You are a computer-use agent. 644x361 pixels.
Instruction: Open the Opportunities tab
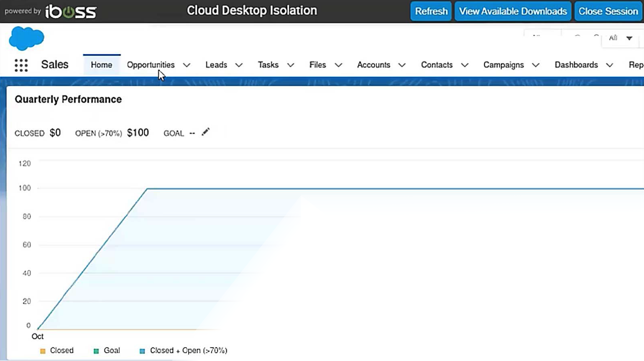(x=151, y=65)
